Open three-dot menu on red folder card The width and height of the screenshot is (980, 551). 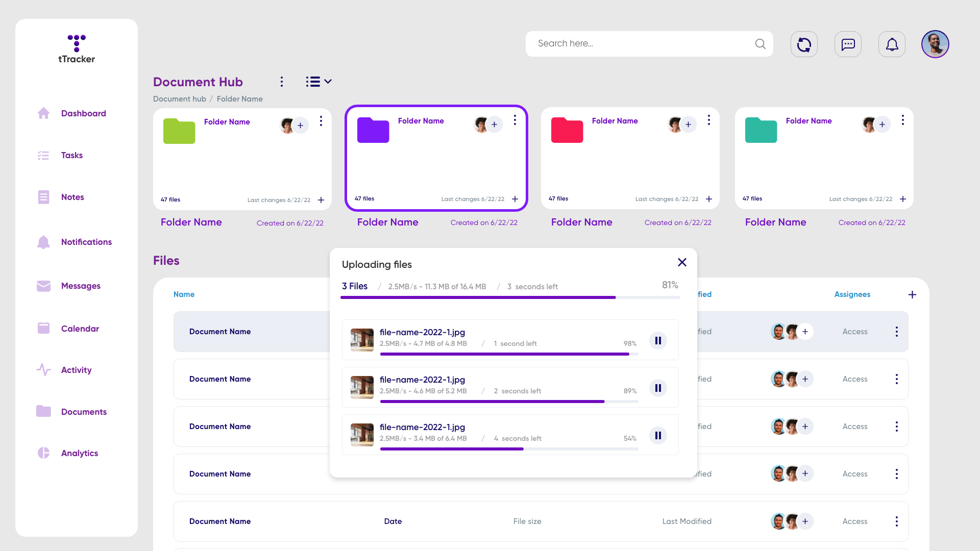pos(708,120)
